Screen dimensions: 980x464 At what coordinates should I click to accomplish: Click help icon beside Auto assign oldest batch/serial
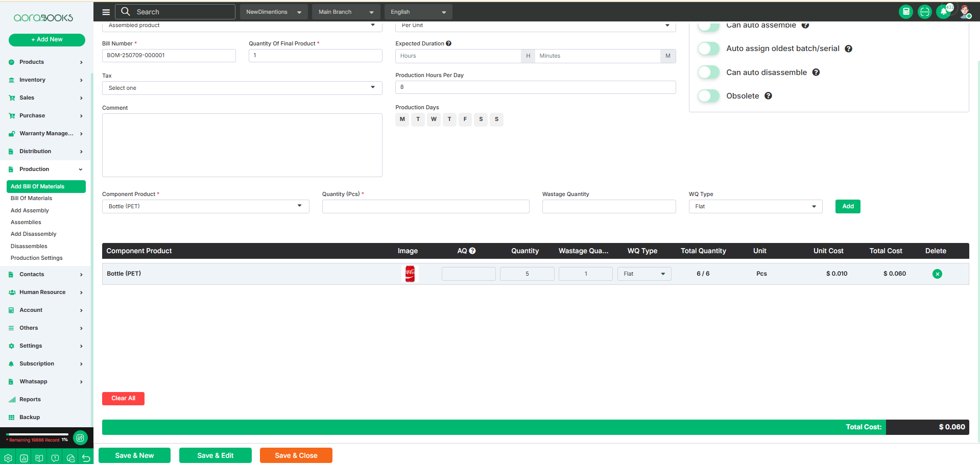coord(848,48)
